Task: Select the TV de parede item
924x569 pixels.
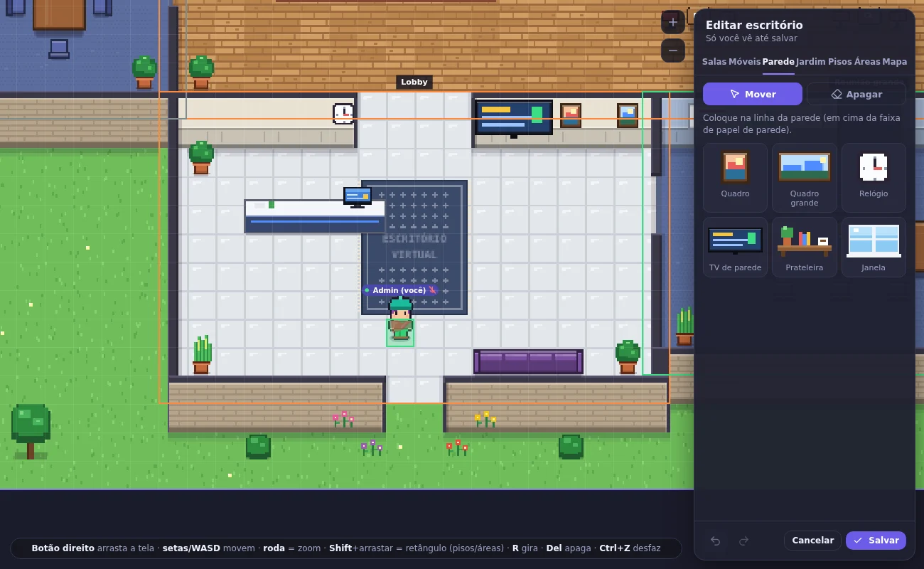Action: [735, 247]
